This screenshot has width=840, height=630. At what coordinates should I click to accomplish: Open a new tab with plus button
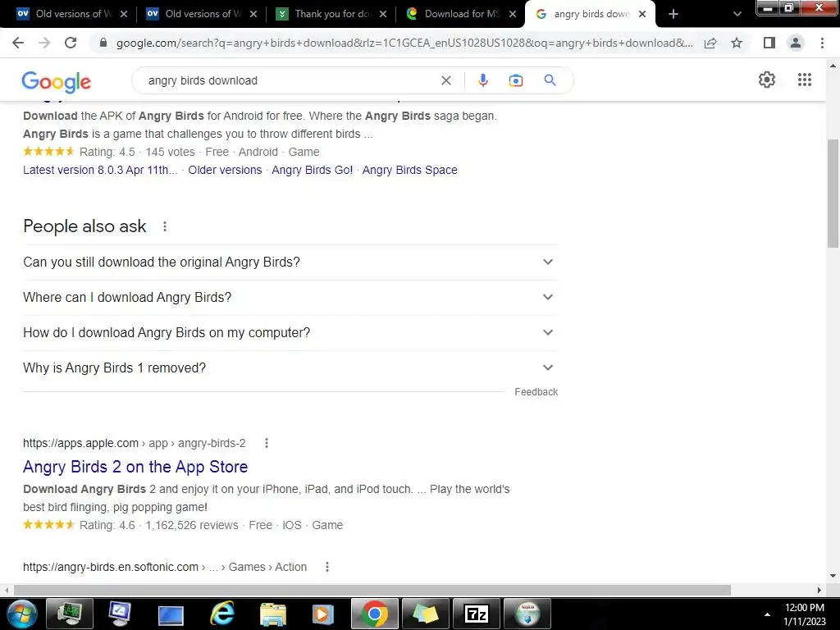pos(673,14)
